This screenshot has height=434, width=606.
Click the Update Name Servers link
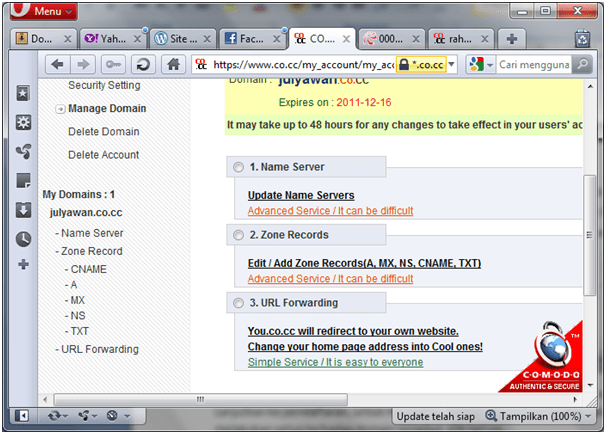[300, 195]
